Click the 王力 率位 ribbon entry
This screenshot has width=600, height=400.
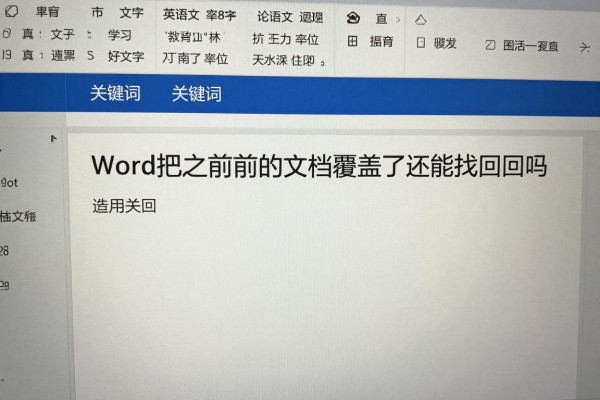(x=293, y=39)
